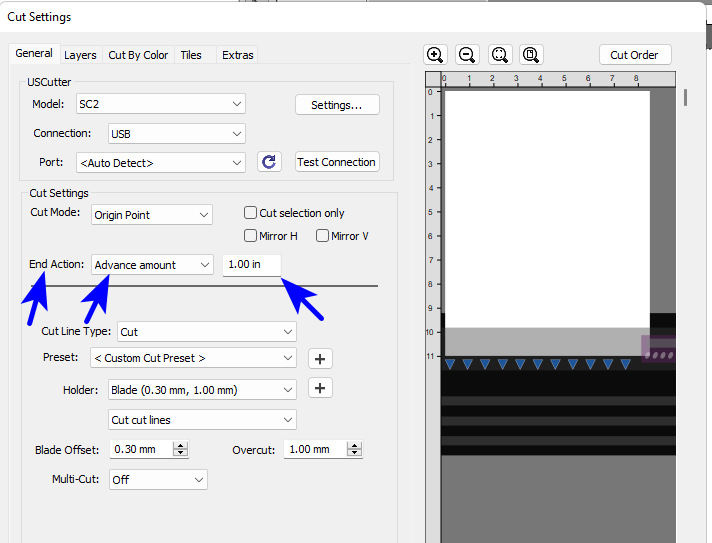Click the Settings... button
Image resolution: width=712 pixels, height=543 pixels.
(337, 105)
